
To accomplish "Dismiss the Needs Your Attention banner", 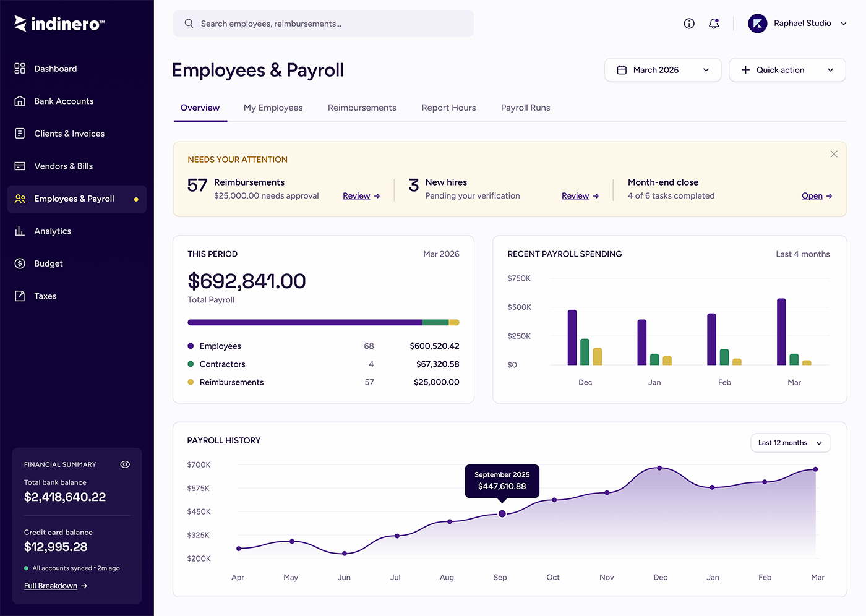I will tap(834, 154).
